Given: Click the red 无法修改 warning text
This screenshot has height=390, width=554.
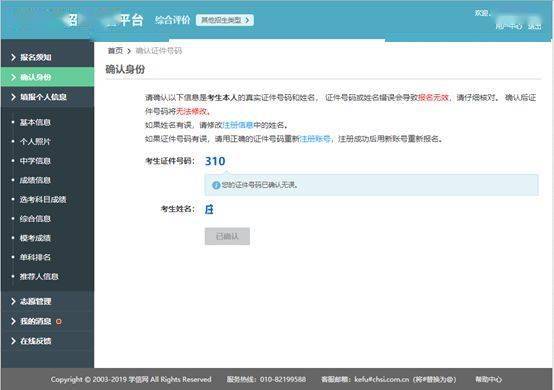Looking at the screenshot, I should [192, 112].
